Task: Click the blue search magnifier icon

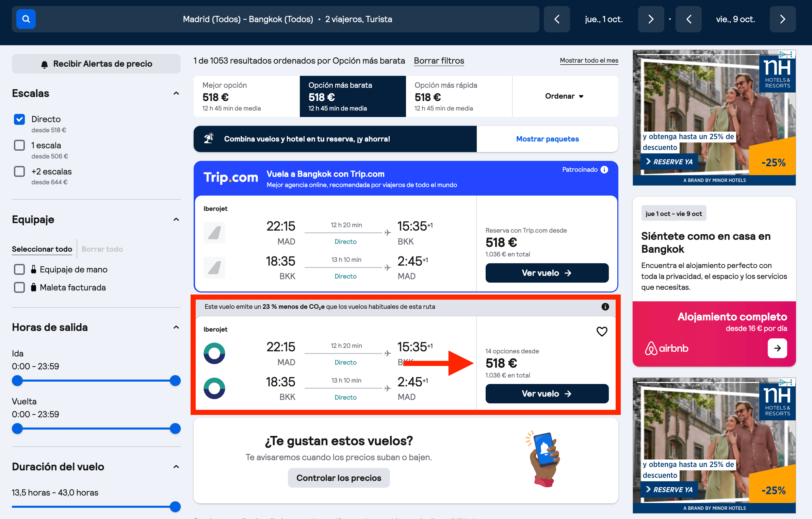Action: (26, 19)
